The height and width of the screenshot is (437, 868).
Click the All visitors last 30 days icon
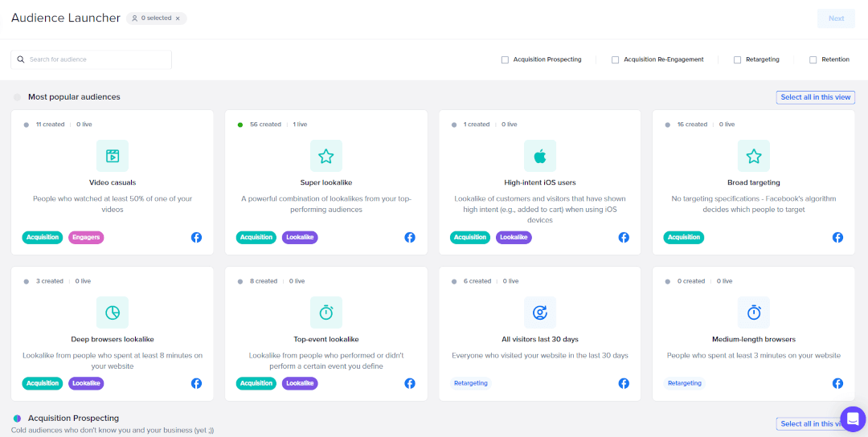click(540, 312)
